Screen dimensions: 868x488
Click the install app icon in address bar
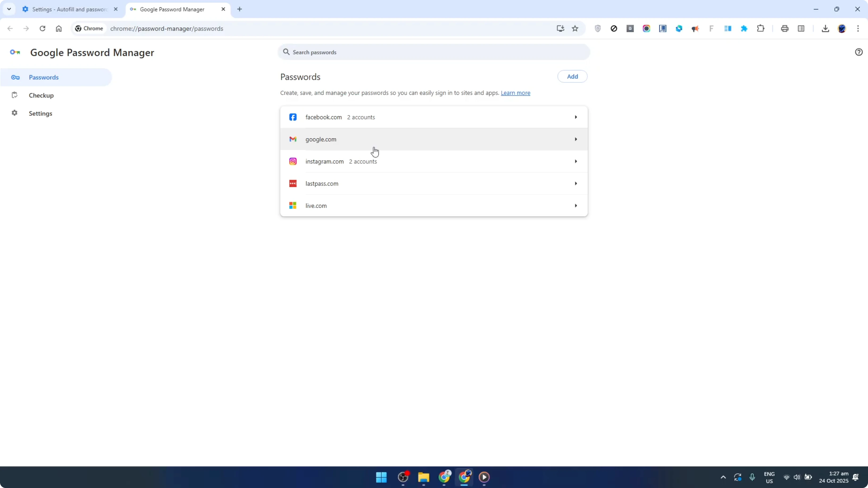(x=560, y=29)
